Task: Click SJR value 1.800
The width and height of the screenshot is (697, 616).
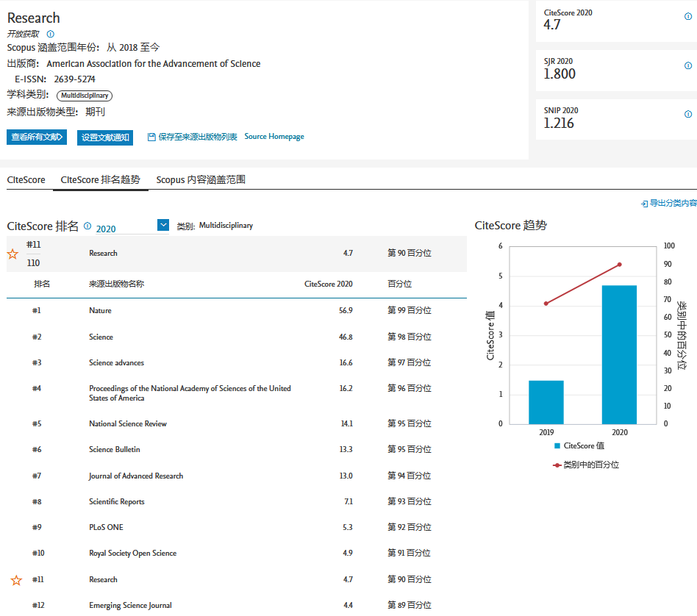Action: tap(560, 74)
